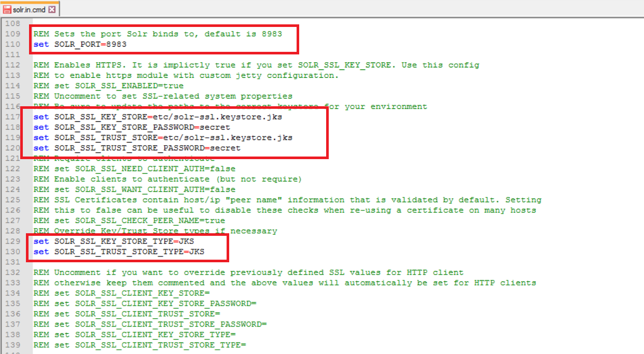Click 'REM set SOLR_SSL_CLIENT_TRUST_STORE_TYPE=' line
Viewport: 644px width, 354px height.
[140, 345]
